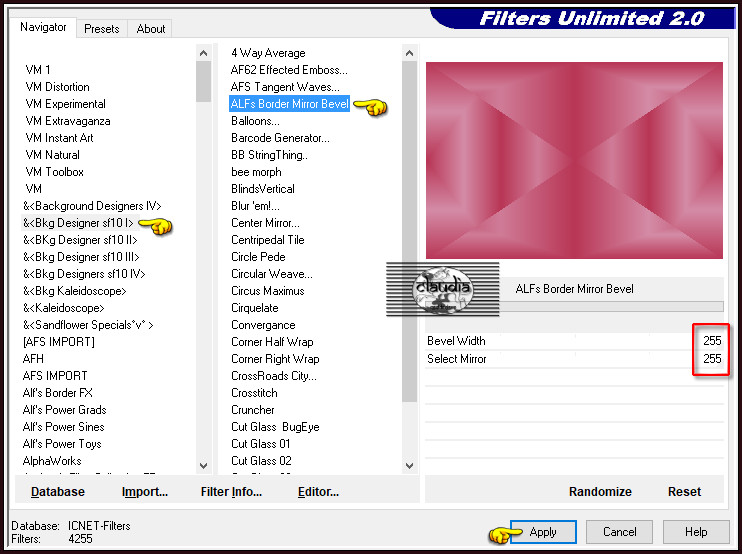Choose 4 Way Average filter

pyautogui.click(x=268, y=53)
